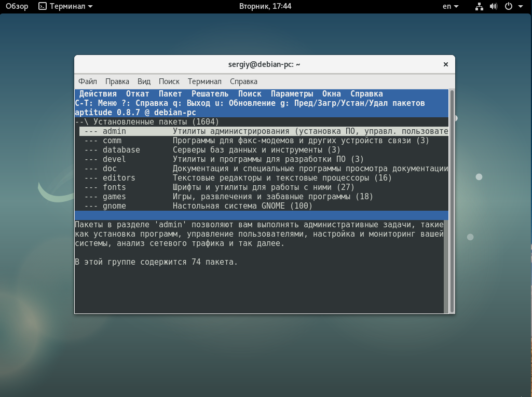The image size is (532, 397).
Task: Open aptitude Пакет menu
Action: click(x=170, y=94)
